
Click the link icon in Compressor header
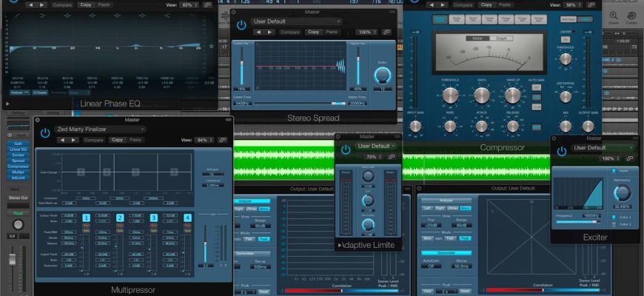point(591,4)
